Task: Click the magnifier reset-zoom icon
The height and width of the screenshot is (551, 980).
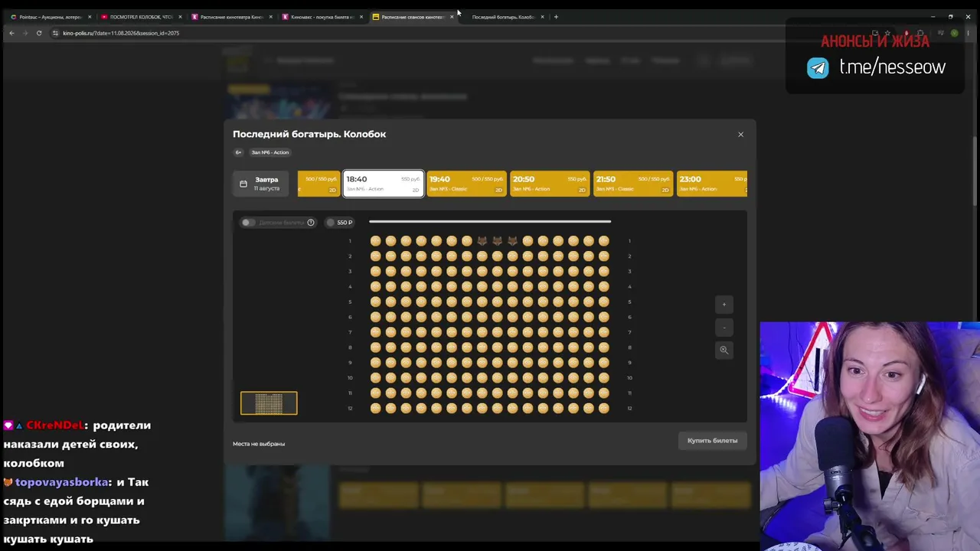Action: point(724,350)
